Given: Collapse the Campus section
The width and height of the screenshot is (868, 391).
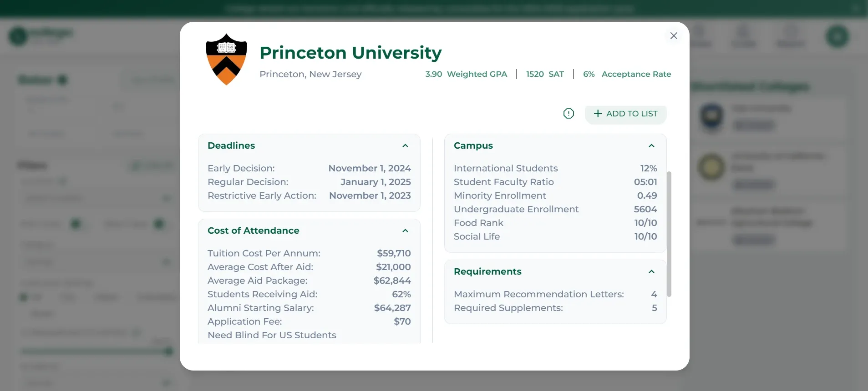Looking at the screenshot, I should (x=651, y=145).
